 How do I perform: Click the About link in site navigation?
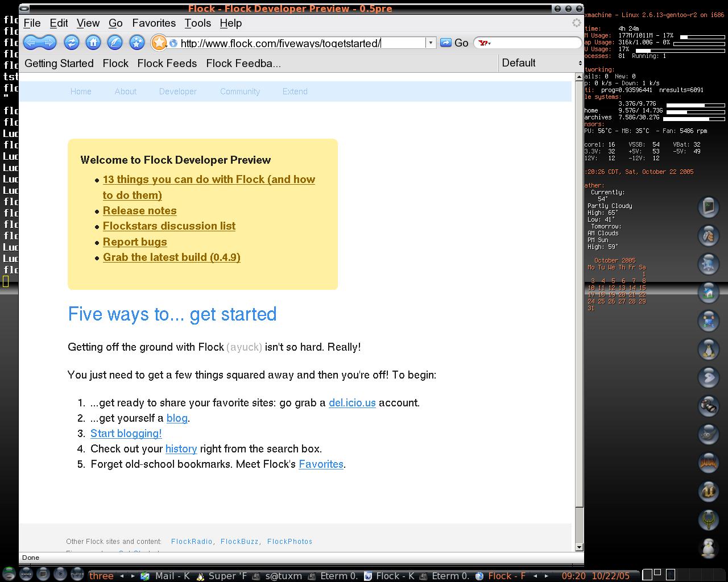[126, 92]
